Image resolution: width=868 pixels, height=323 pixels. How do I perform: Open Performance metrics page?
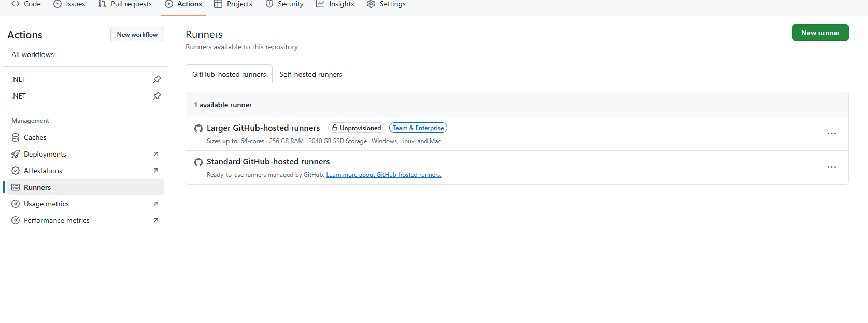[x=56, y=220]
